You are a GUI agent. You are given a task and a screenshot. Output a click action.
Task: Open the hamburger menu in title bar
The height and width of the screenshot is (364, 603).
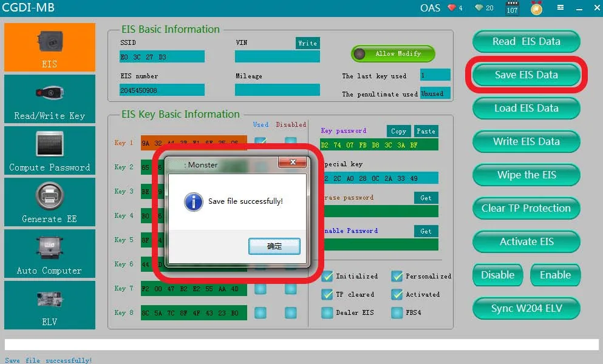point(560,7)
